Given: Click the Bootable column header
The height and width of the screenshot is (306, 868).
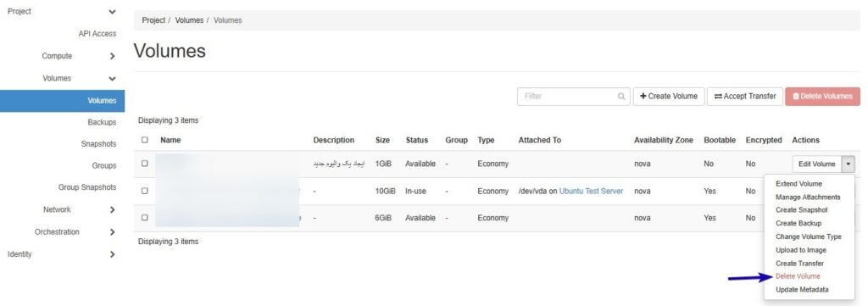Looking at the screenshot, I should click(x=720, y=140).
